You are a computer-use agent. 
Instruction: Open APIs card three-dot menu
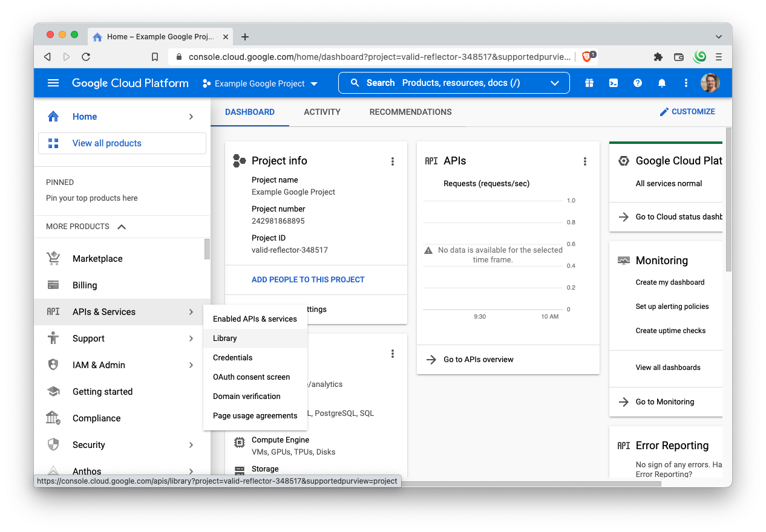click(x=585, y=161)
